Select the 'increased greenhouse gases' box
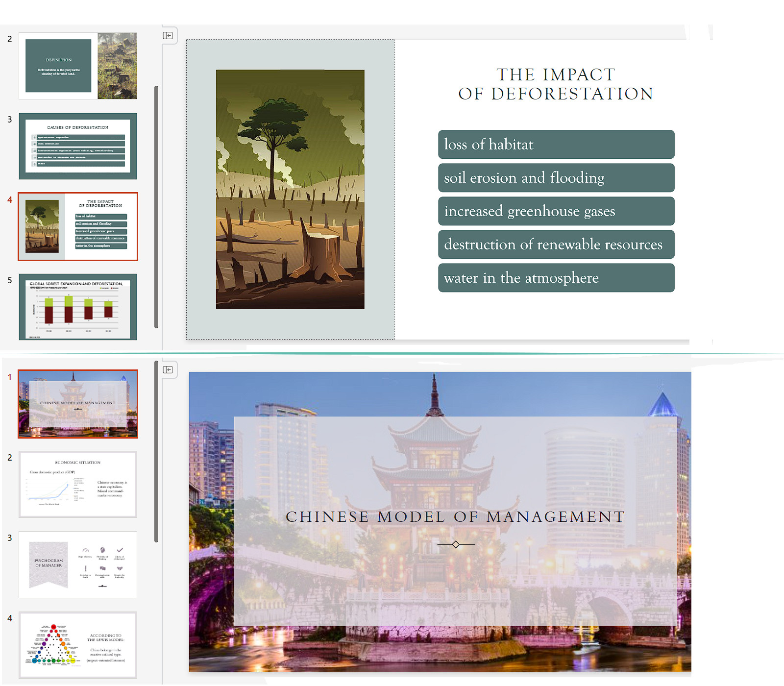The width and height of the screenshot is (784, 686). click(x=556, y=211)
